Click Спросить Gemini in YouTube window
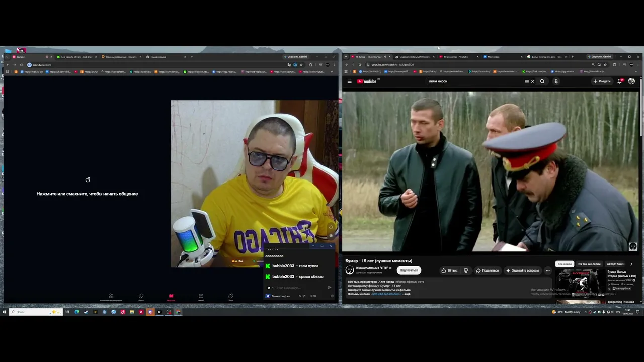This screenshot has width=644, height=362. coord(600,57)
